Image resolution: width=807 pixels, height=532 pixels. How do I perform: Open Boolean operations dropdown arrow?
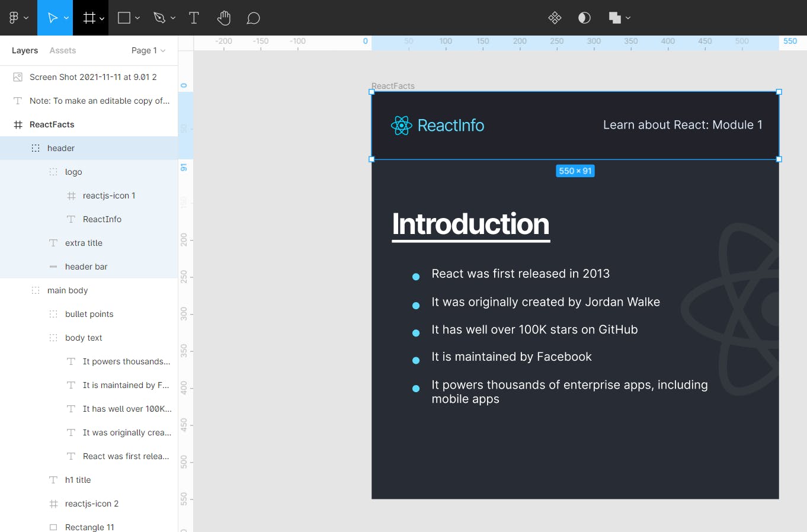[628, 18]
